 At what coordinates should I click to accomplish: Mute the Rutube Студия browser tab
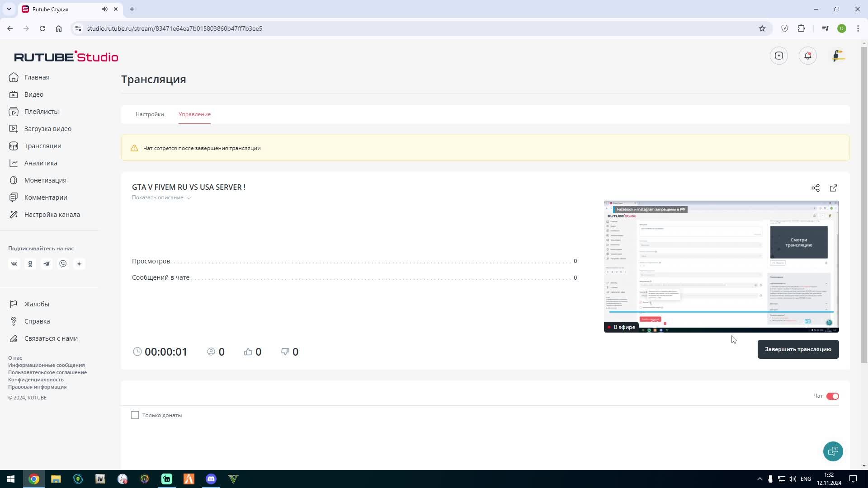(x=104, y=9)
